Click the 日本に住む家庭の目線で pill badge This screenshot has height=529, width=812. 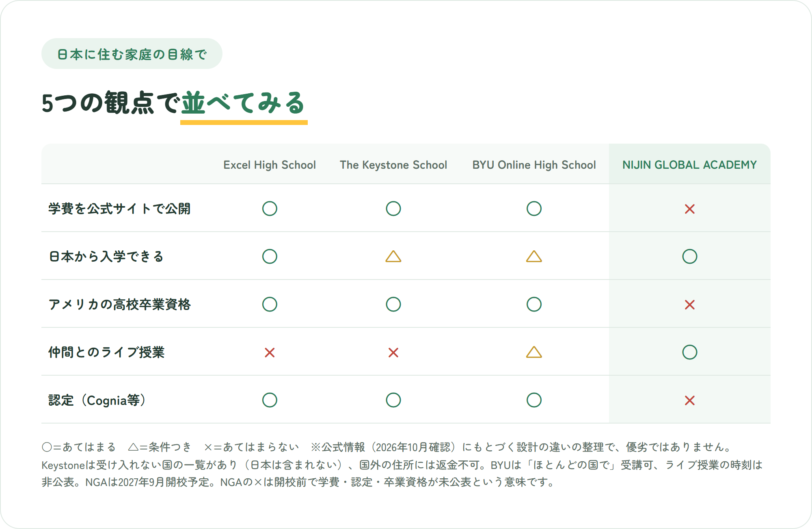(132, 54)
